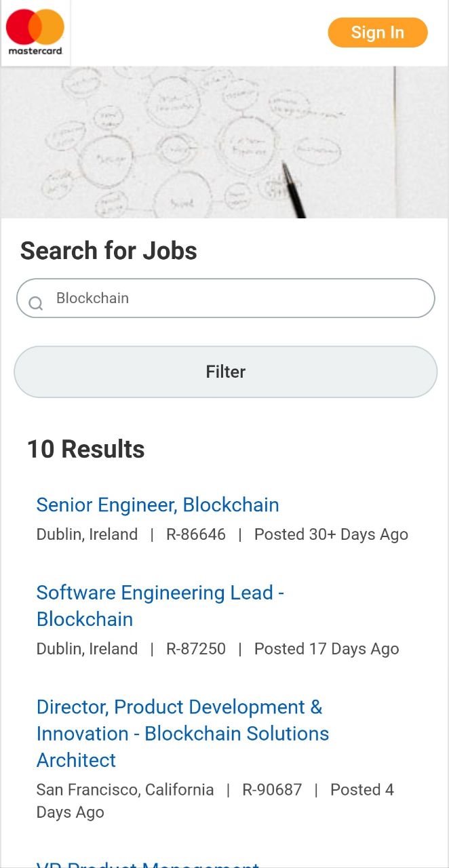Select job ID R-86646
Screen dimensions: 449x868
pos(196,534)
